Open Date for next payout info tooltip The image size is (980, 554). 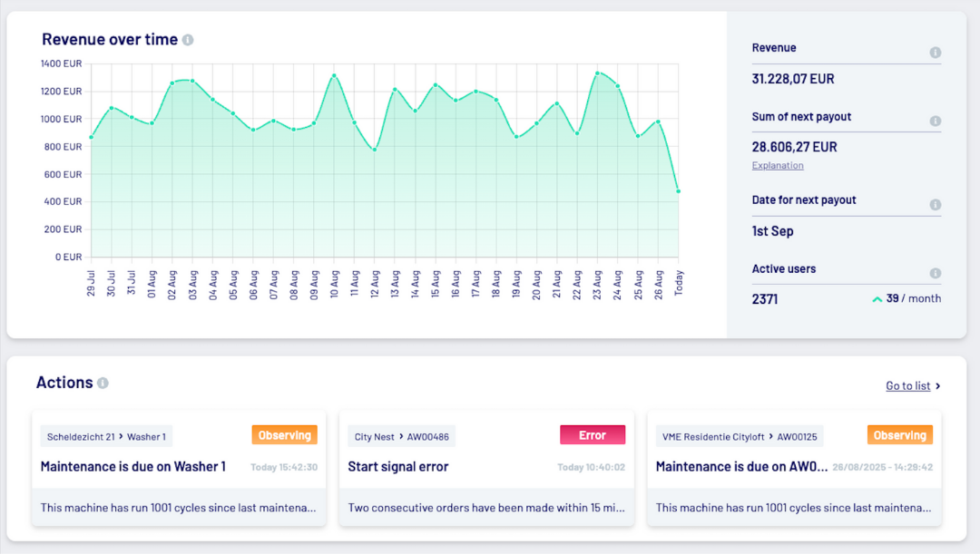[x=935, y=204]
